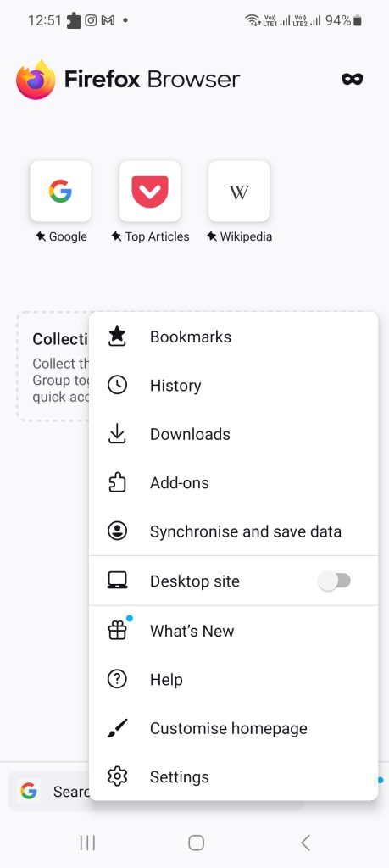The width and height of the screenshot is (389, 868).
Task: Open the Google shortcut tile
Action: [x=60, y=191]
